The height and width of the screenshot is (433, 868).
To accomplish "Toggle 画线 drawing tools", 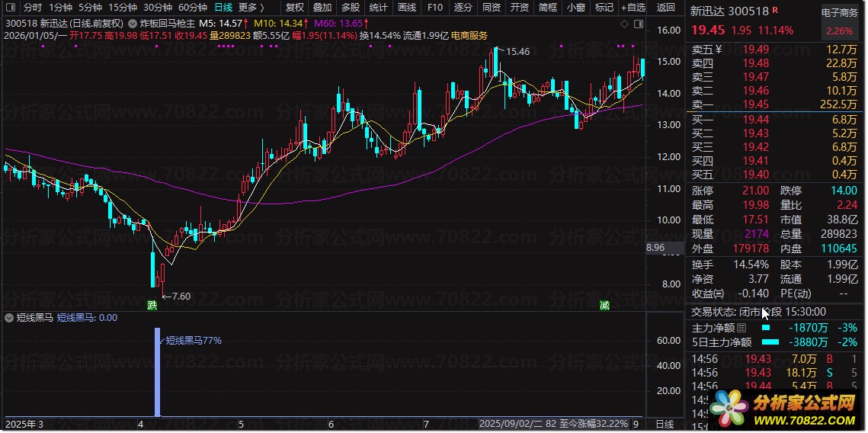I will pyautogui.click(x=408, y=8).
